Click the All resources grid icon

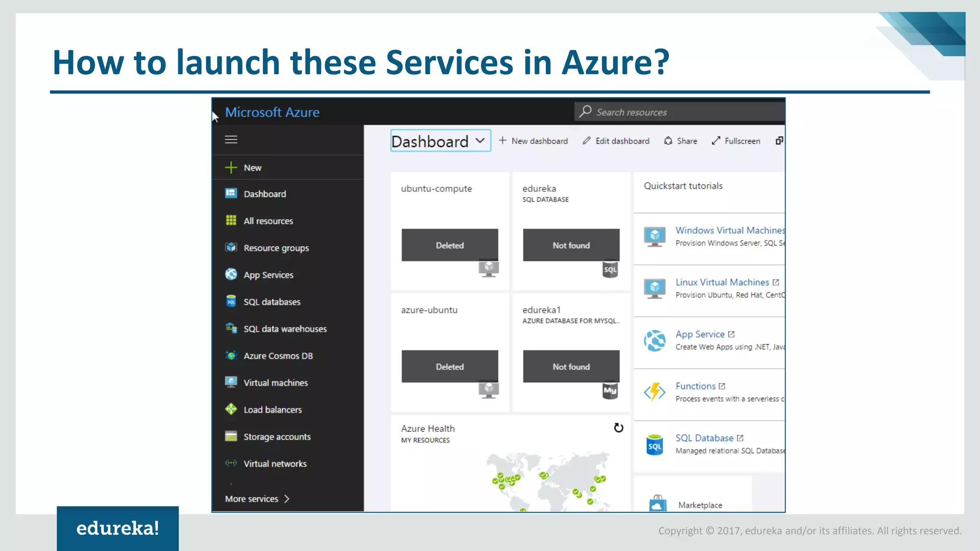[231, 220]
